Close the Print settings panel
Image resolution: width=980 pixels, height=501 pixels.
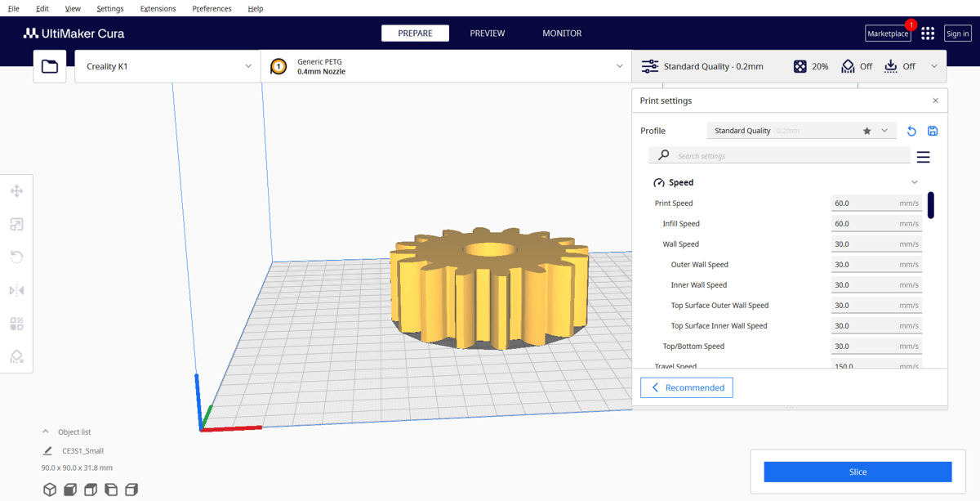click(935, 101)
